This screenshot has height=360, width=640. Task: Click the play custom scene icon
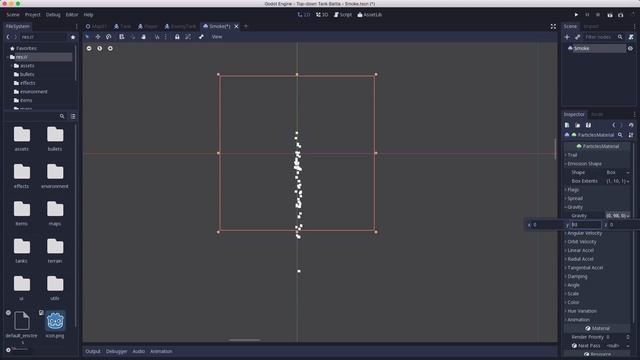(620, 15)
